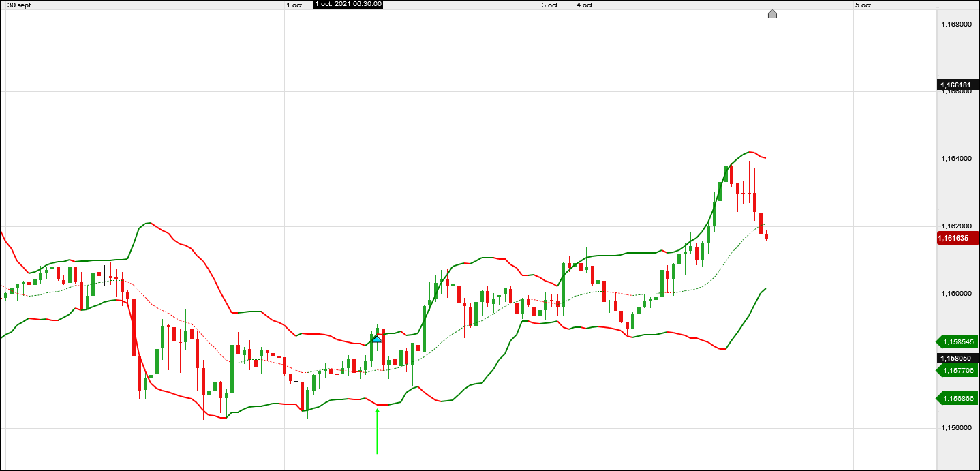Image resolution: width=980 pixels, height=471 pixels.
Task: Click the 1,160000 price axis value
Action: pyautogui.click(x=955, y=294)
